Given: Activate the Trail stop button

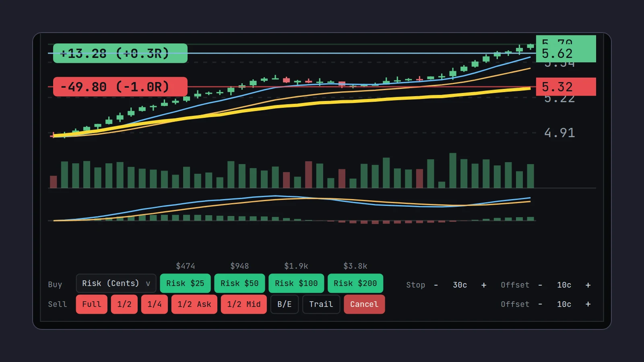Looking at the screenshot, I should coord(321,304).
